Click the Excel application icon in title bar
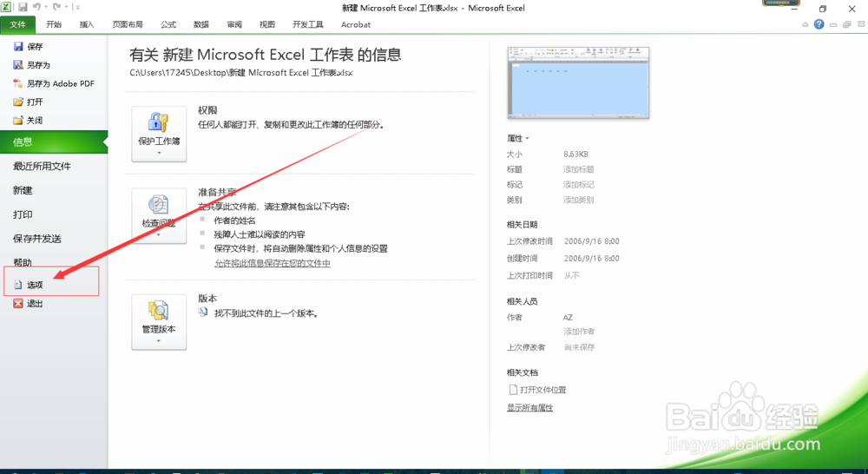The width and height of the screenshot is (868, 474). click(x=5, y=7)
